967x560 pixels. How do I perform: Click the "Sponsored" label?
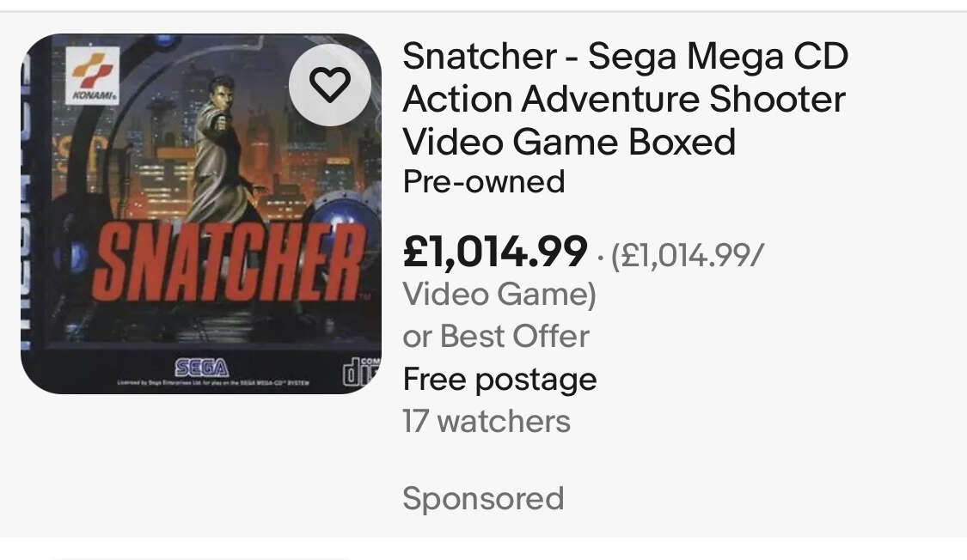pos(483,498)
